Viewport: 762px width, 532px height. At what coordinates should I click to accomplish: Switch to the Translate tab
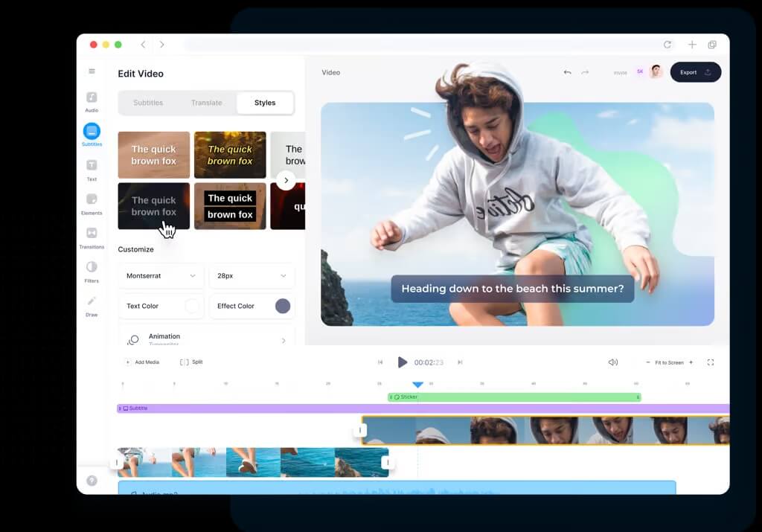(x=207, y=103)
